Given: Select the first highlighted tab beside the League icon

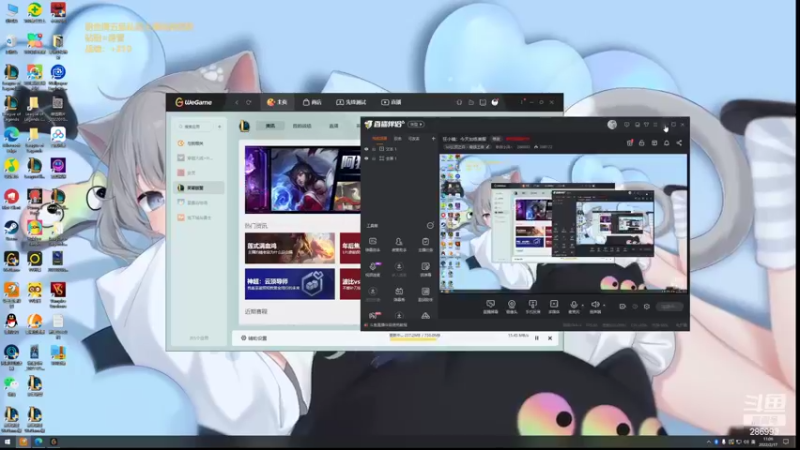Looking at the screenshot, I should coord(270,126).
